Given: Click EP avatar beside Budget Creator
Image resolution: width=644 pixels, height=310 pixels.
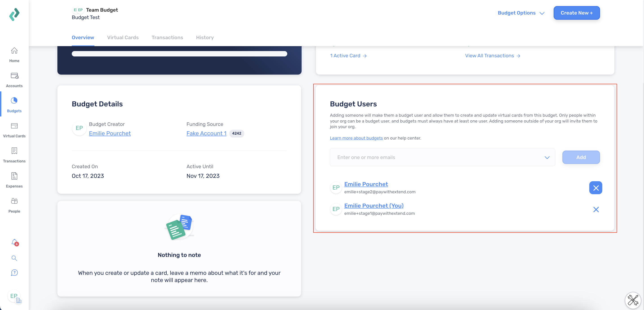Looking at the screenshot, I should [79, 128].
